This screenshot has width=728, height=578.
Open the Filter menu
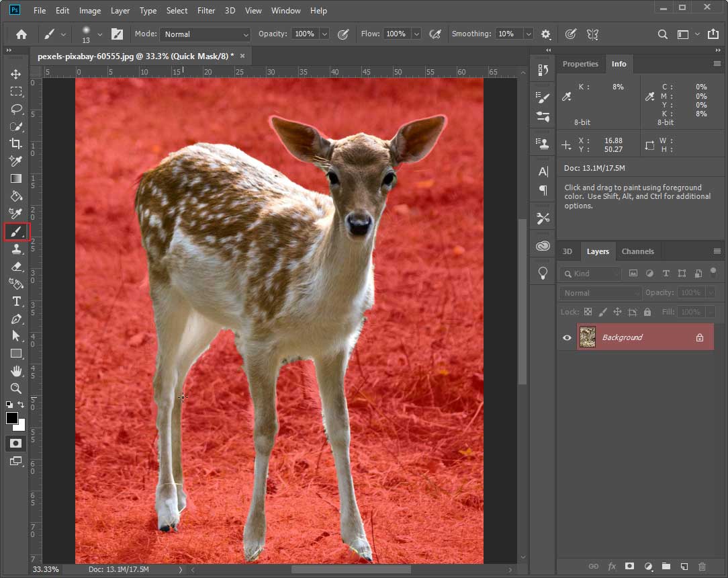pos(206,10)
